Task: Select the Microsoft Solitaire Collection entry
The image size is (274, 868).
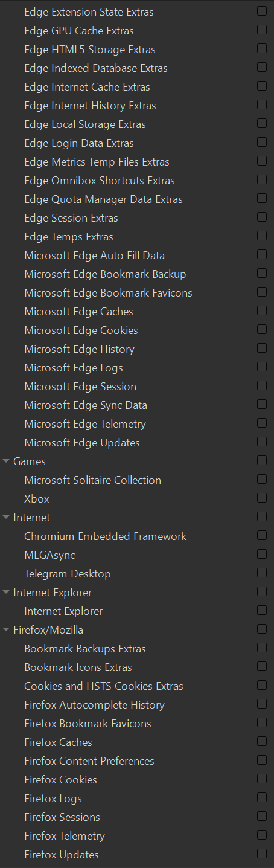Action: 92,480
